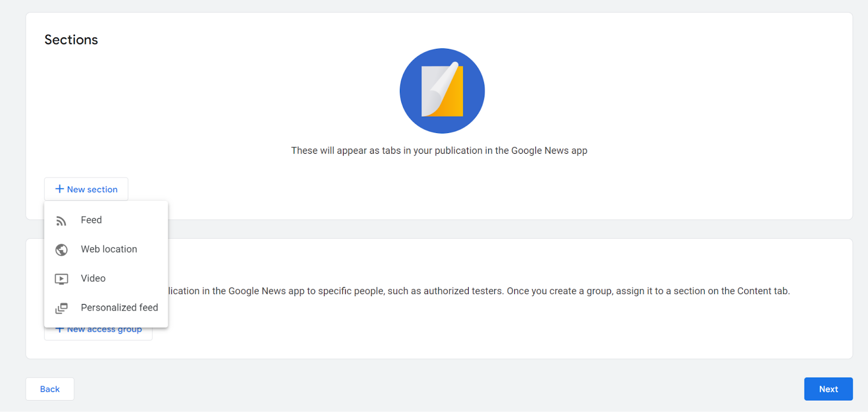Click the blue circular publication page logo
Screen dimensions: 868x412
click(442, 91)
